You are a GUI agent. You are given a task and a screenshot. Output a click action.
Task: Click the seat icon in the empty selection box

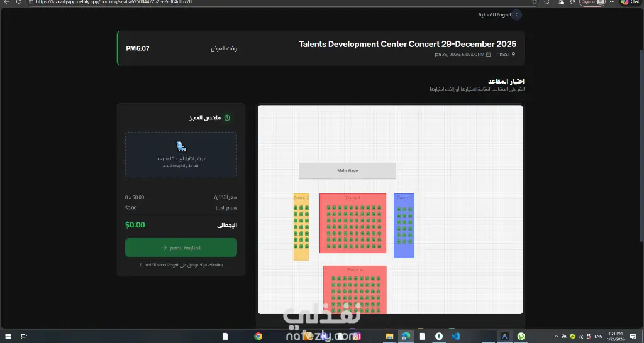[x=181, y=146]
